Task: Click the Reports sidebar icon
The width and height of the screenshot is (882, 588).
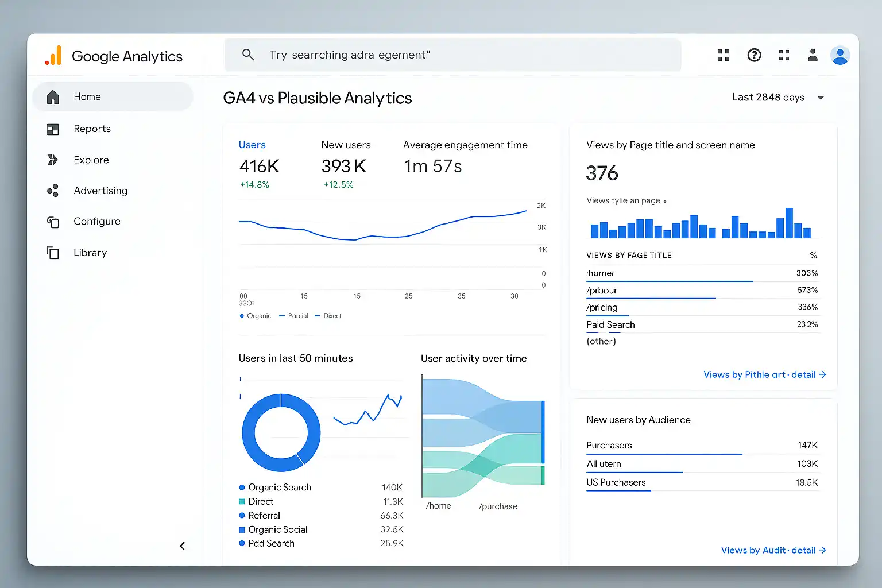Action: tap(53, 129)
